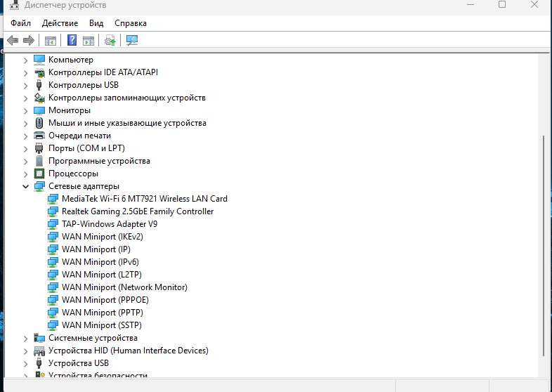
Task: Click the Update driver toolbar icon
Action: pyautogui.click(x=110, y=41)
